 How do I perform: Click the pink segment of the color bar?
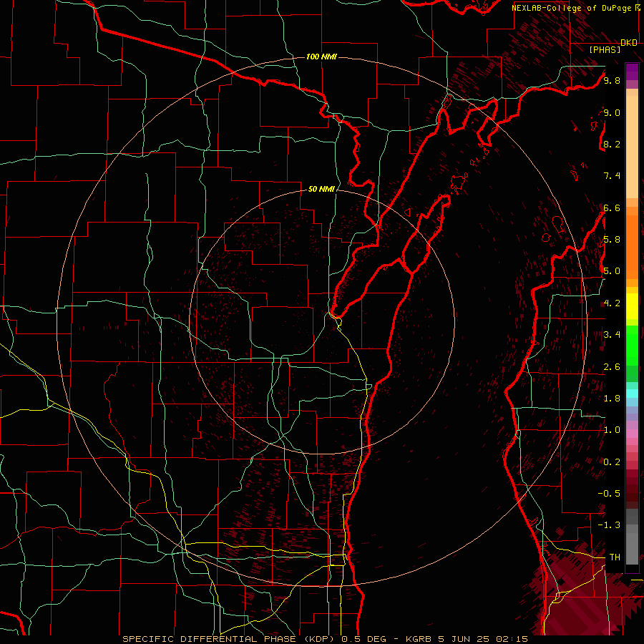coord(632,434)
